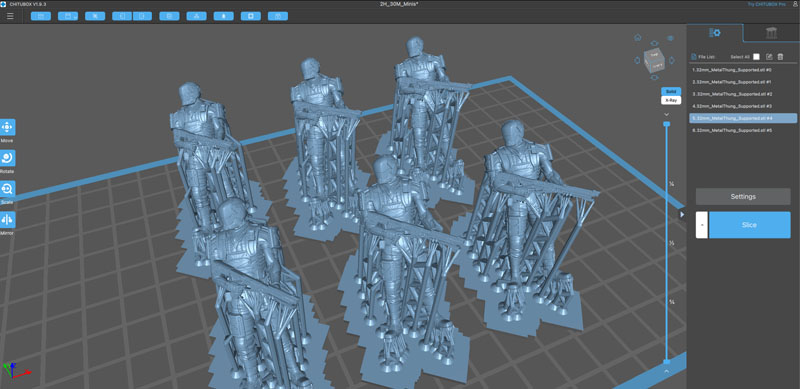Switch to Solid view mode
This screenshot has height=389, width=800.
point(671,91)
